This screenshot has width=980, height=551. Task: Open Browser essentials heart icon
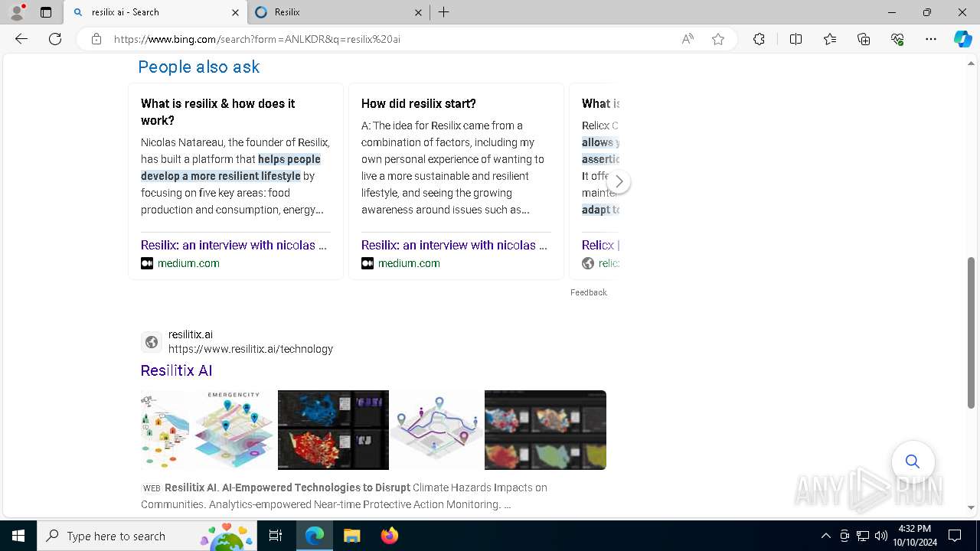[x=897, y=39]
